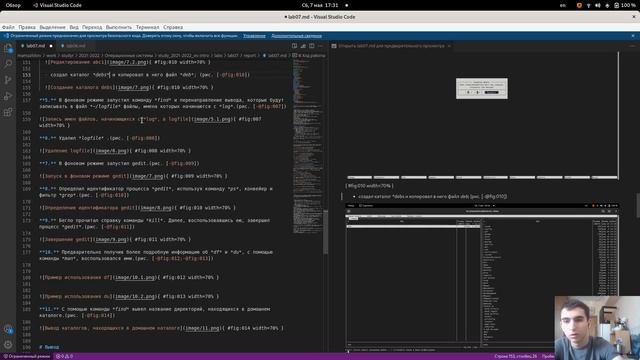Click Visual Studio Code app menu in top bar
The width and height of the screenshot is (640, 360).
pos(57,5)
